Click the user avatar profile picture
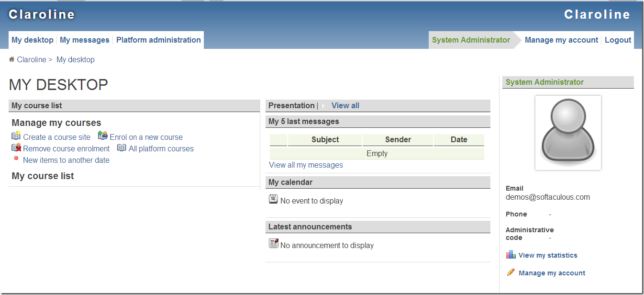This screenshot has width=644, height=295. (568, 133)
